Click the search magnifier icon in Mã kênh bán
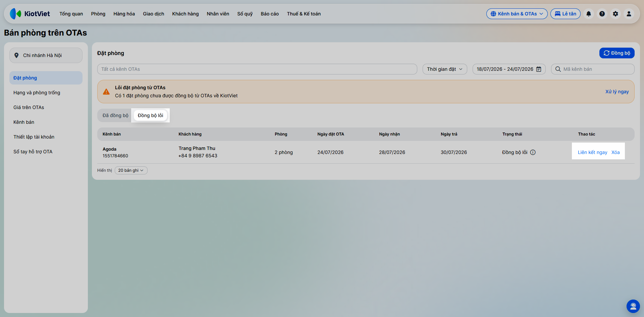Image resolution: width=644 pixels, height=317 pixels. (x=558, y=69)
